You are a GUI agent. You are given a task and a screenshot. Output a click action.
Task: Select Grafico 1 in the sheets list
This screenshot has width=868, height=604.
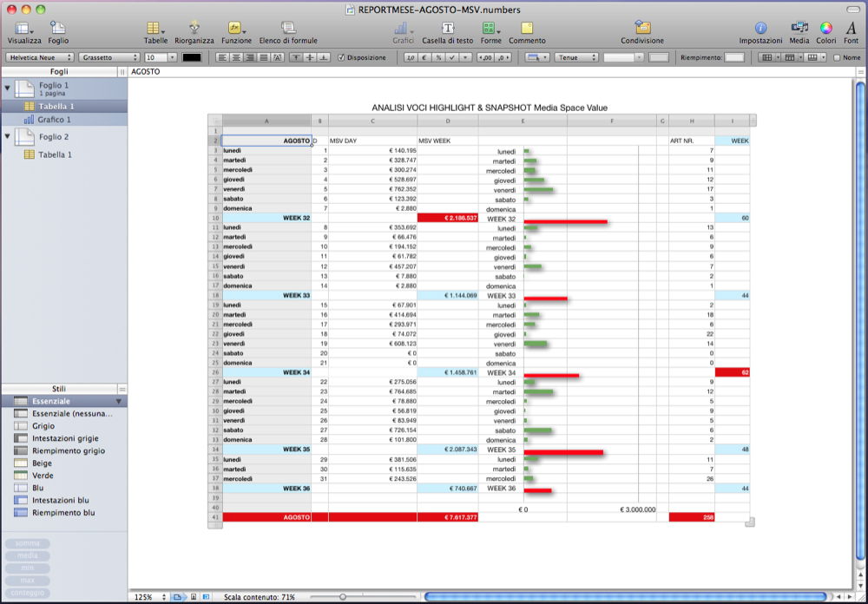(x=55, y=120)
